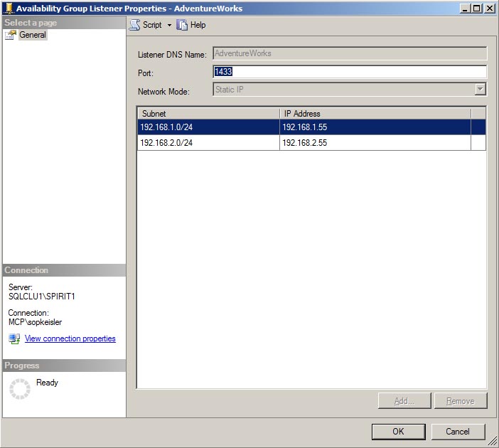Open View connection properties link
Viewport: 499px width, 448px height.
point(70,339)
